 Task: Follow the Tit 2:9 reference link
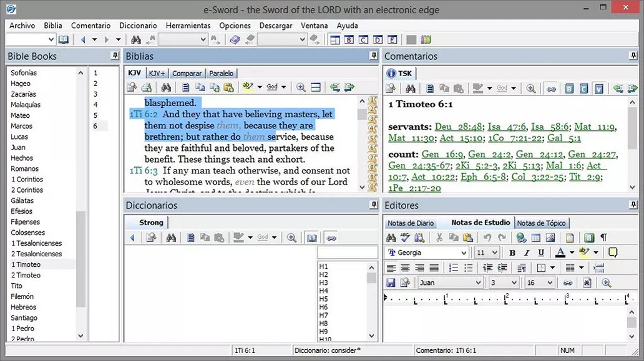tap(585, 177)
